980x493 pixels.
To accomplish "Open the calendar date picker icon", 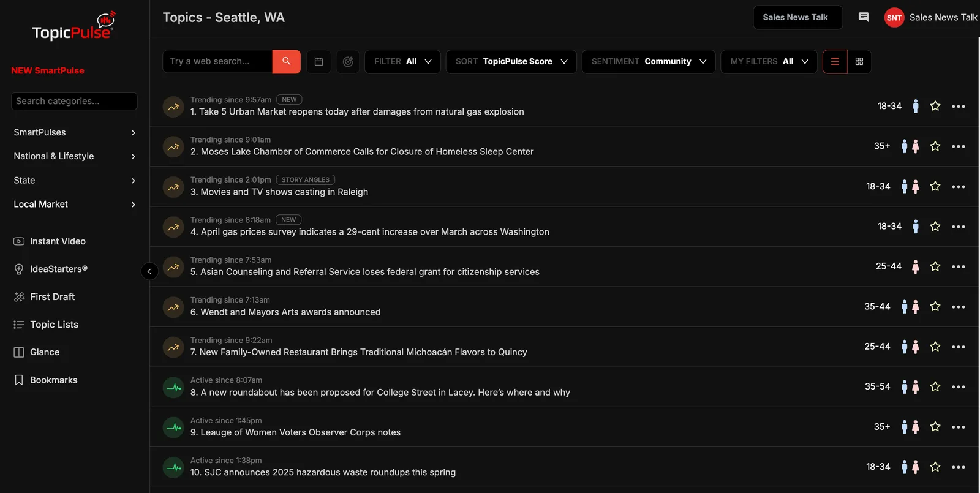I will click(318, 61).
